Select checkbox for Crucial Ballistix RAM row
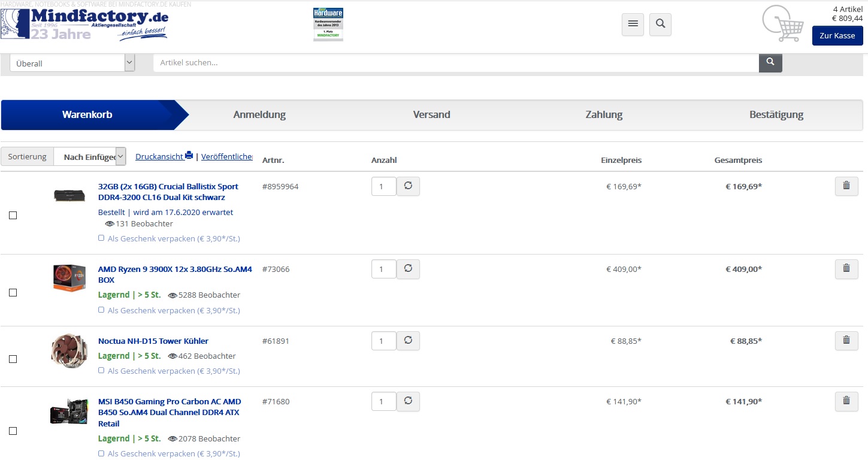This screenshot has width=868, height=460. tap(13, 216)
